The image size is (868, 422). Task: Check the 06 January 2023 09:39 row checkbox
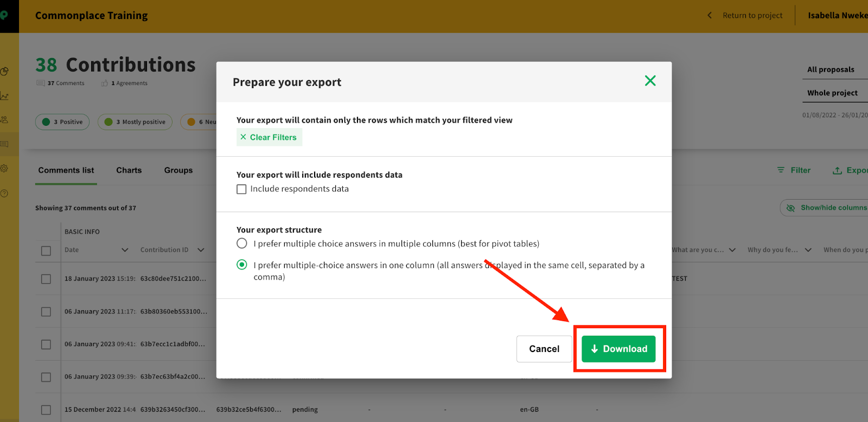tap(46, 377)
